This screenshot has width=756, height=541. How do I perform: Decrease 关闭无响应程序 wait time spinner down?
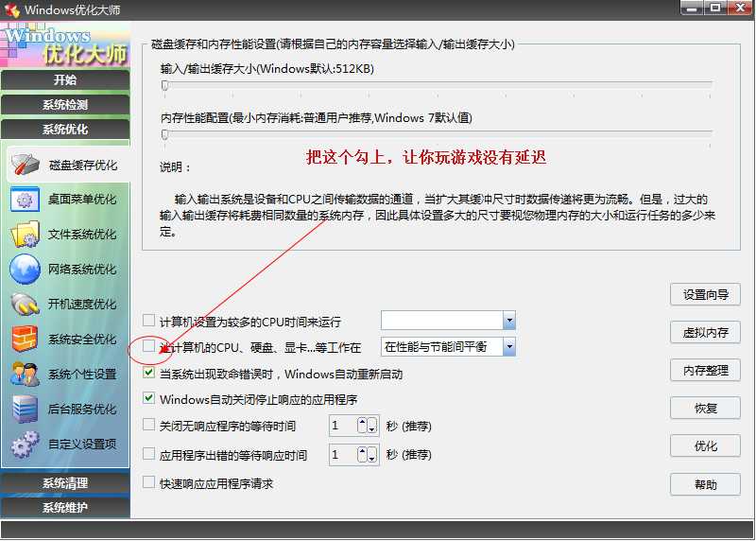tap(371, 426)
